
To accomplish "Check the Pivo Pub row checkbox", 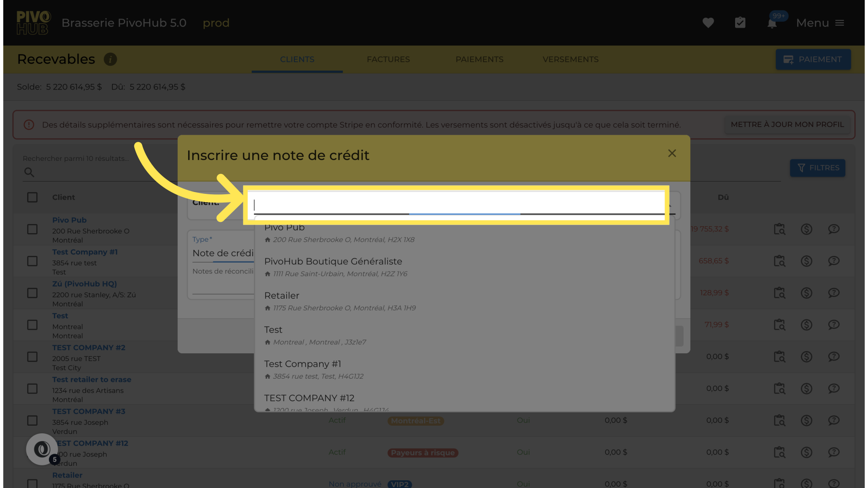I will [x=32, y=229].
